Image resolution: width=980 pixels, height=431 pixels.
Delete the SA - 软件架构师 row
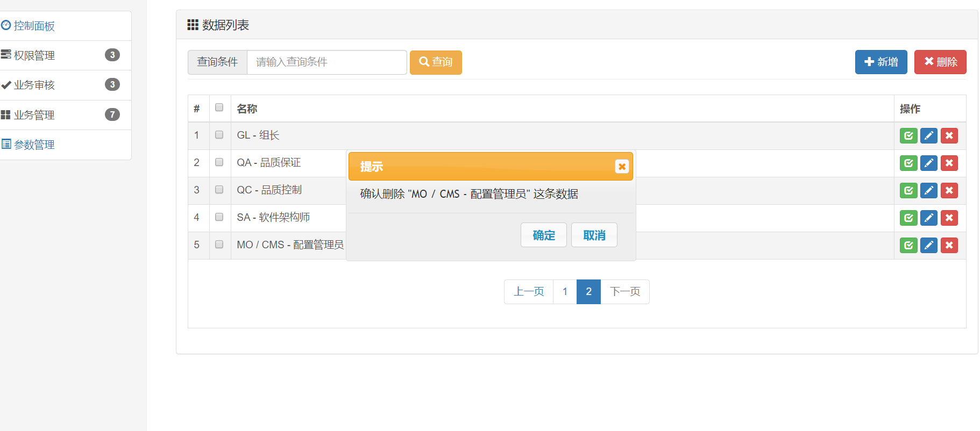point(949,218)
